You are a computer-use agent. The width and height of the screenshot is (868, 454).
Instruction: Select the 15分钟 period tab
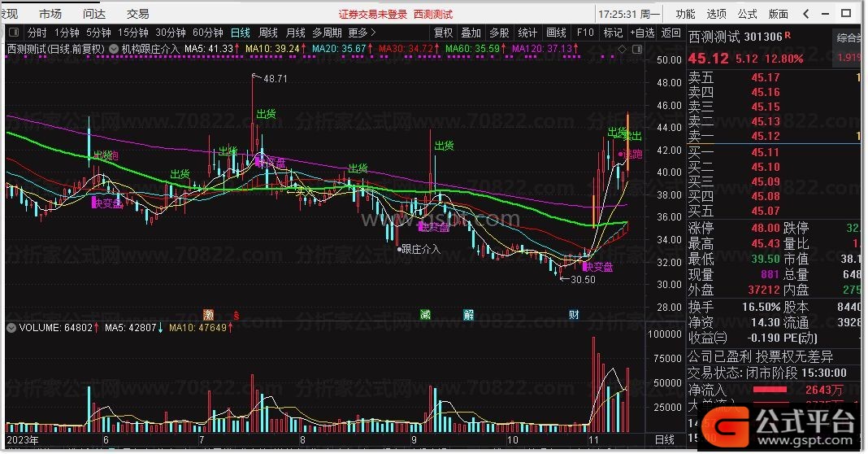(x=132, y=33)
